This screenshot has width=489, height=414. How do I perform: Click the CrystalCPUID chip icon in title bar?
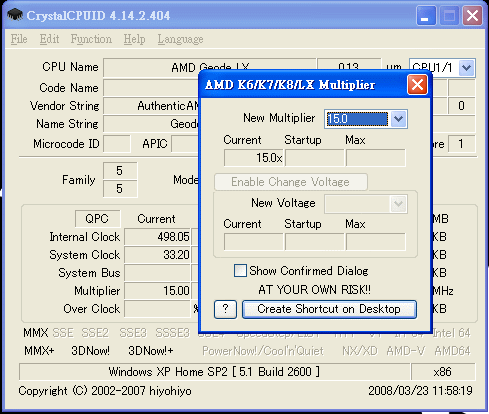[x=15, y=15]
